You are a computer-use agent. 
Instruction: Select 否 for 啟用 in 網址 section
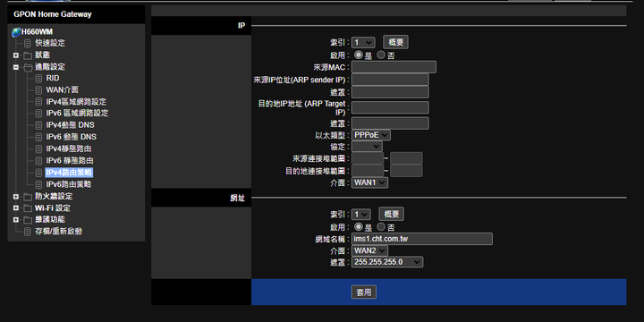point(381,226)
